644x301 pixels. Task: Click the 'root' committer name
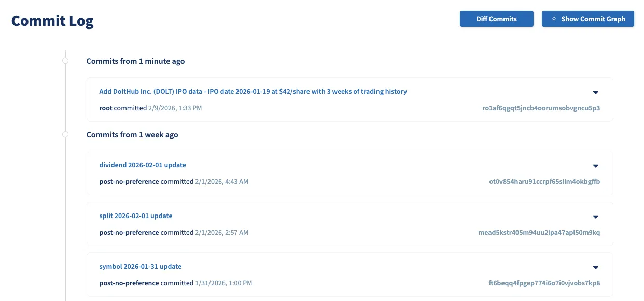point(106,108)
